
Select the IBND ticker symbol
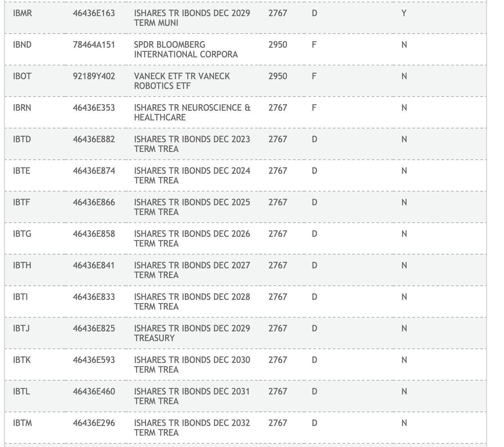22,44
